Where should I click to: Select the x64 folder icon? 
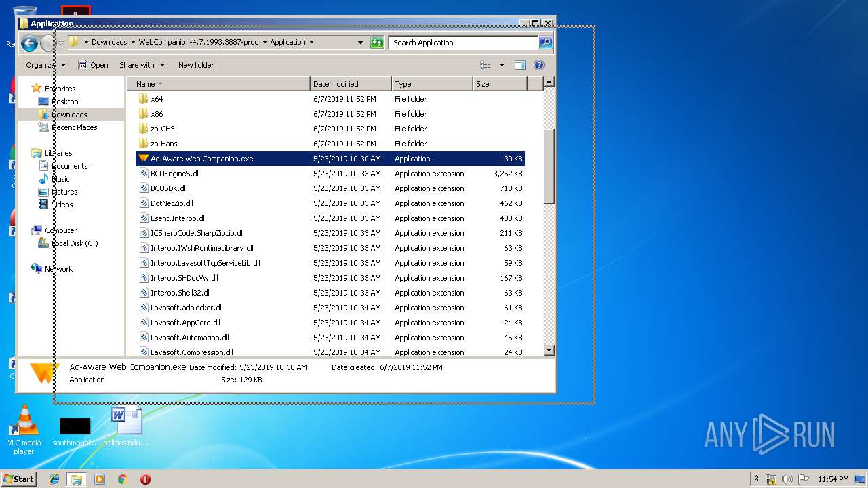click(143, 99)
